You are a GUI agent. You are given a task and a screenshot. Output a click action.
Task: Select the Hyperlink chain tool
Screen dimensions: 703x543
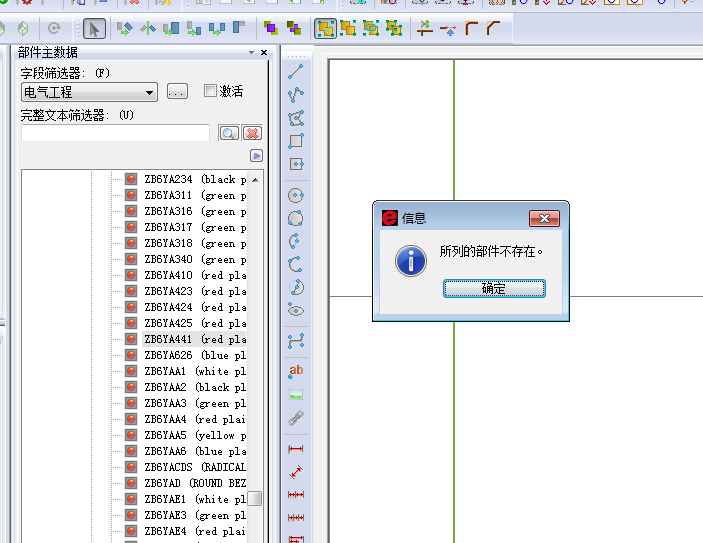pyautogui.click(x=296, y=418)
